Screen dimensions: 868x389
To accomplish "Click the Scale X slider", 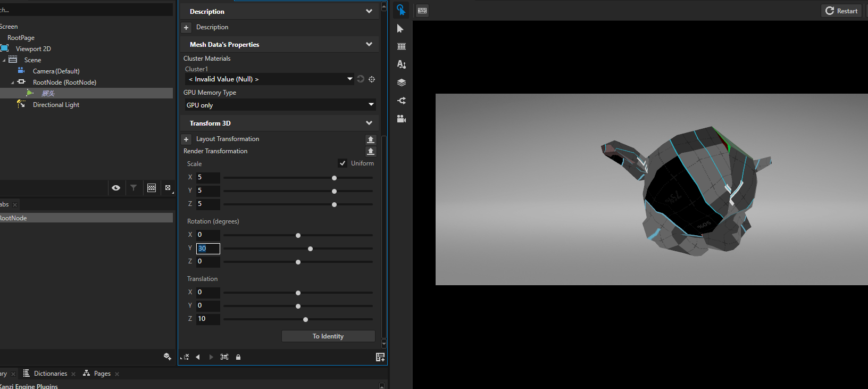I will (298, 178).
